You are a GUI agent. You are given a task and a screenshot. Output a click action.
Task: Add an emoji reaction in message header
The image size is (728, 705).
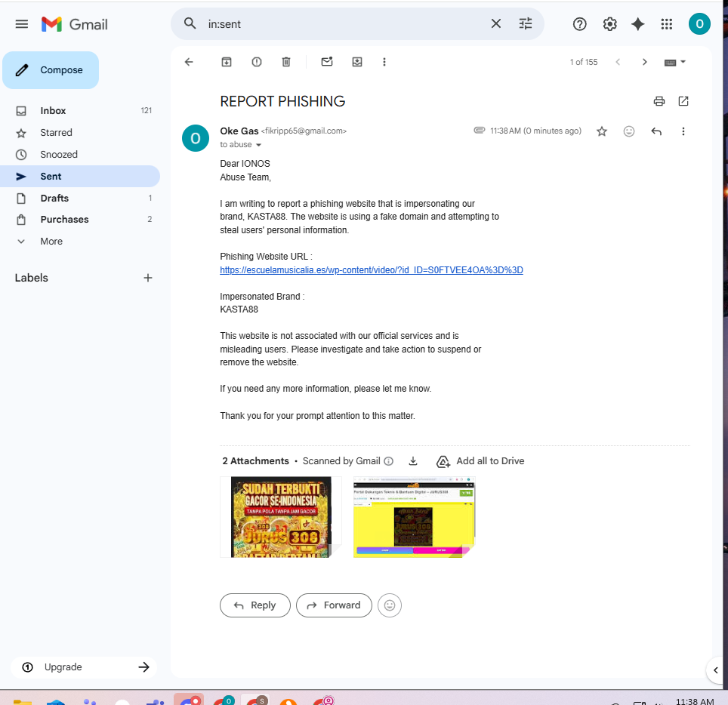pyautogui.click(x=629, y=131)
